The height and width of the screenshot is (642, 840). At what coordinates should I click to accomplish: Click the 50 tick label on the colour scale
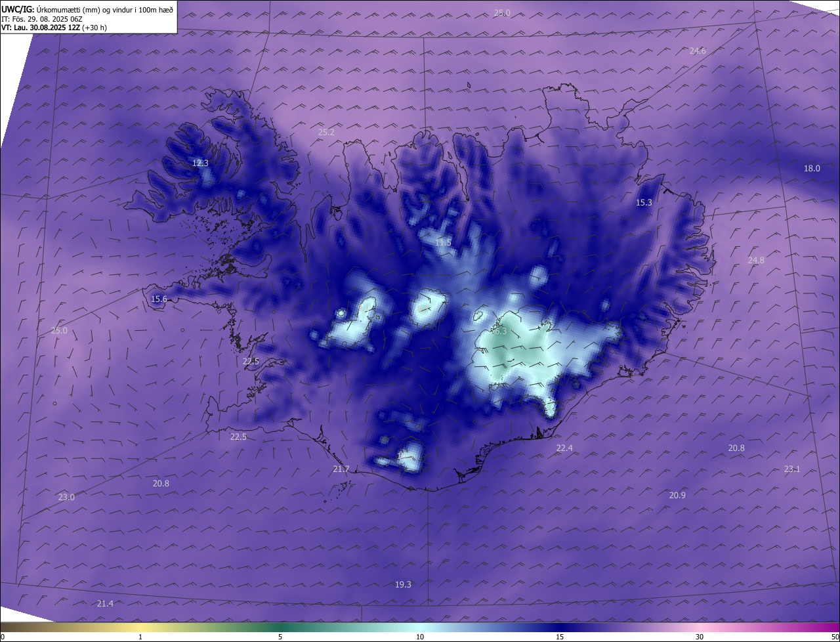pyautogui.click(x=835, y=637)
